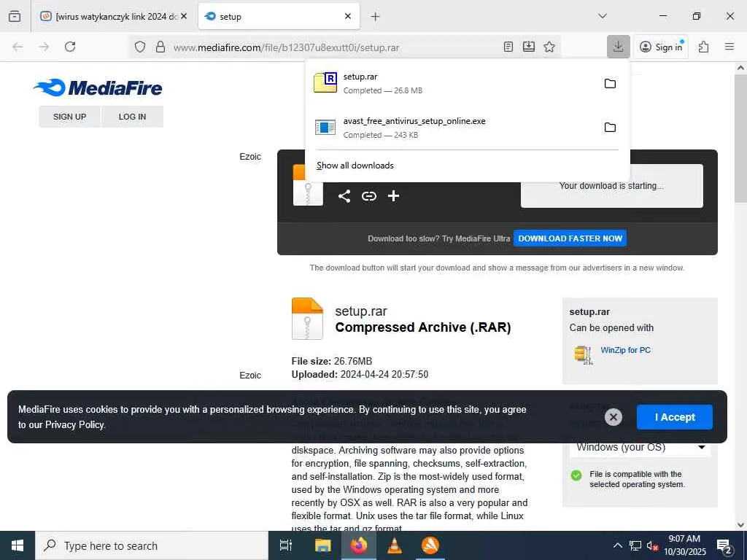Accept cookies with I Accept button

[x=675, y=417]
